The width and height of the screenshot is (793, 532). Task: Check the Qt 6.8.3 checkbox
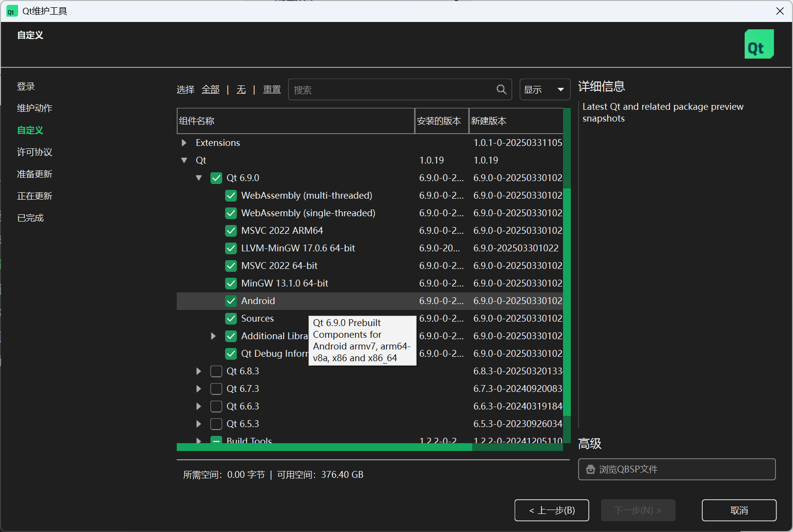[216, 371]
